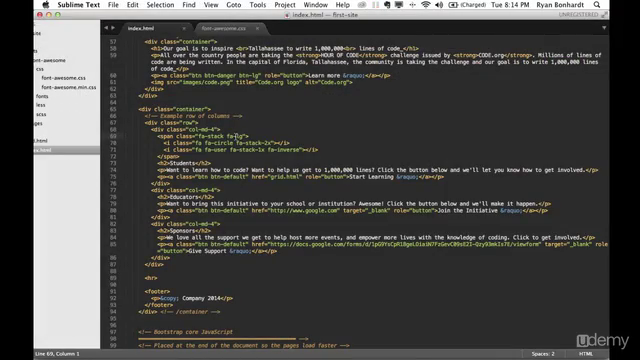Image resolution: width=640 pixels, height=360 pixels.
Task: Click the Tue 8:14 PM clock
Action: (x=510, y=5)
